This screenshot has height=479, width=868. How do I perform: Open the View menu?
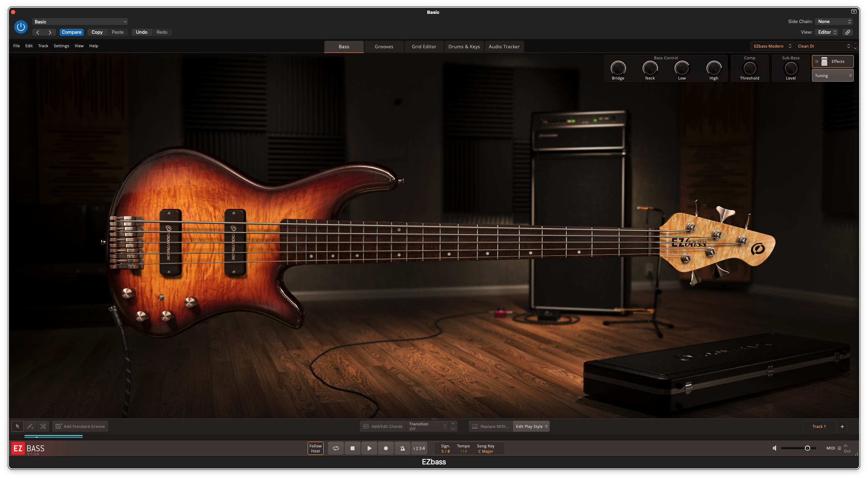(79, 46)
